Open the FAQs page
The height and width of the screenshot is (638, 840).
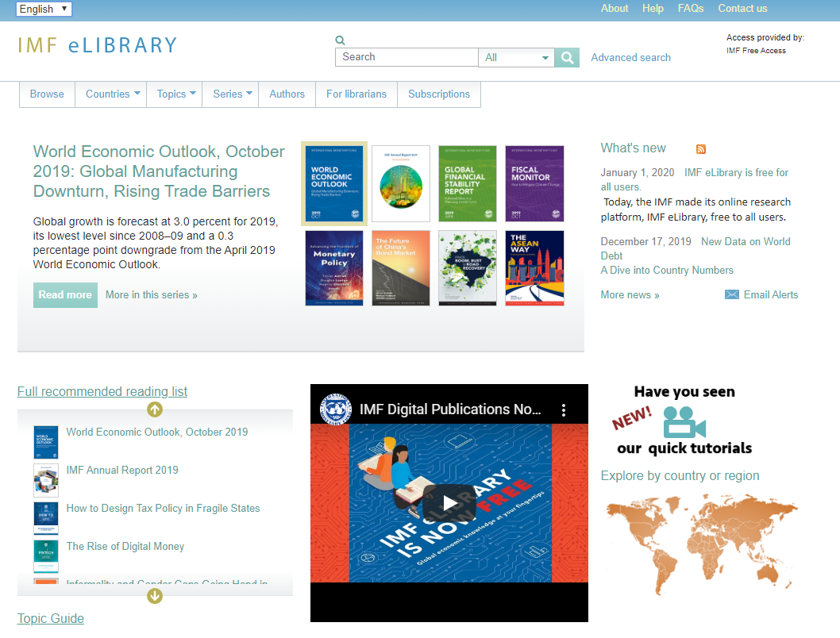691,9
